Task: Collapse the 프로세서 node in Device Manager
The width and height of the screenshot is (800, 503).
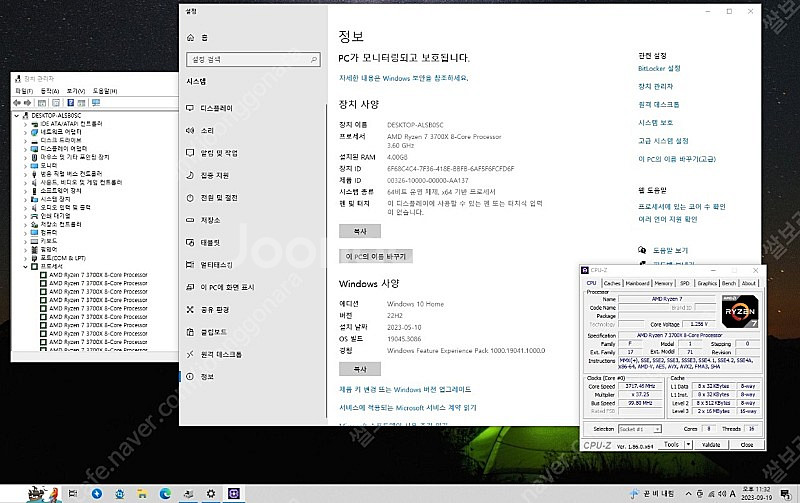Action: click(x=25, y=266)
